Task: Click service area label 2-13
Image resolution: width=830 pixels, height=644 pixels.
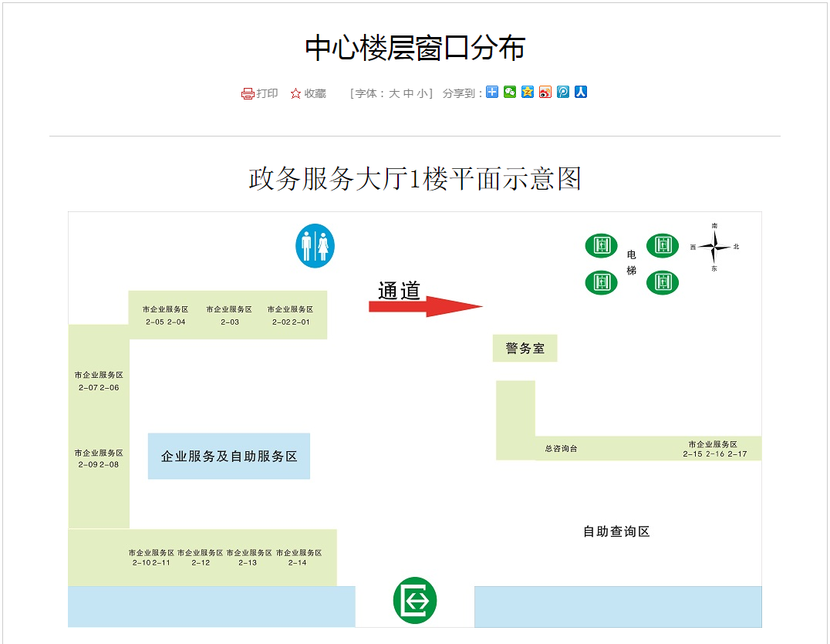Action: pyautogui.click(x=249, y=558)
